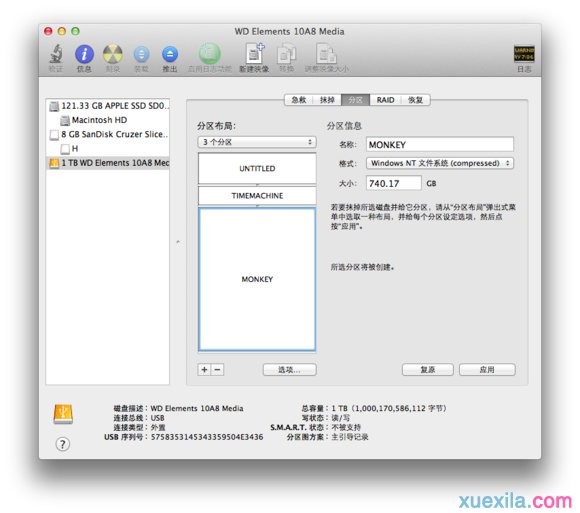This screenshot has width=580, height=513.
Task: Click the divider handle between UNTITLED and TIMEMACHINE
Action: click(257, 185)
